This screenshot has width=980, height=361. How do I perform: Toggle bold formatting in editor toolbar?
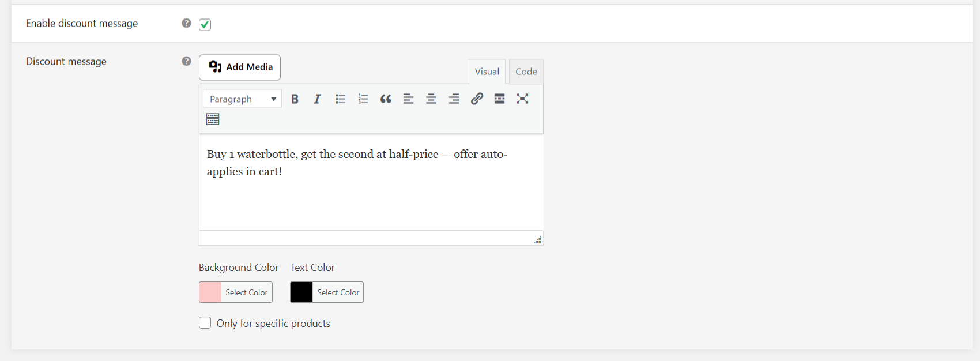(x=295, y=99)
